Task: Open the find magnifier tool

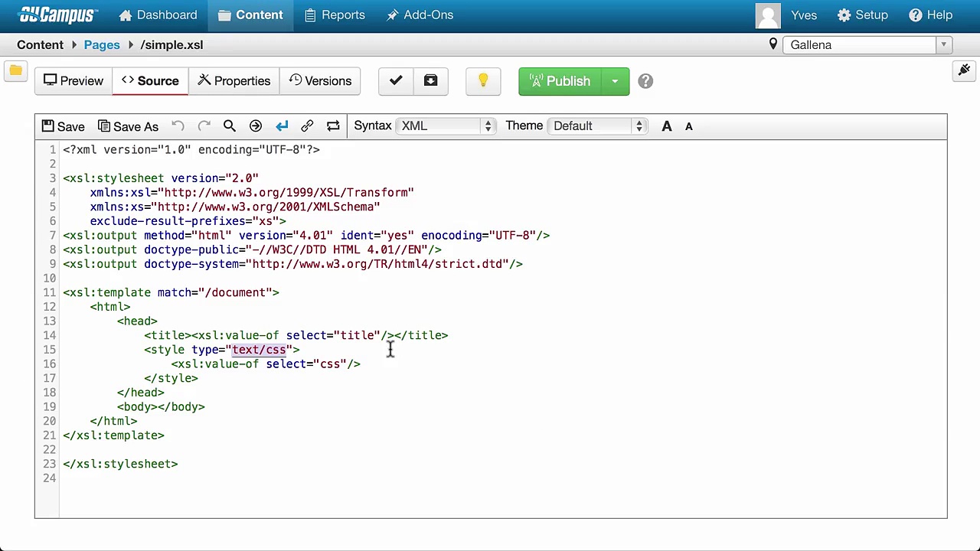Action: tap(229, 126)
